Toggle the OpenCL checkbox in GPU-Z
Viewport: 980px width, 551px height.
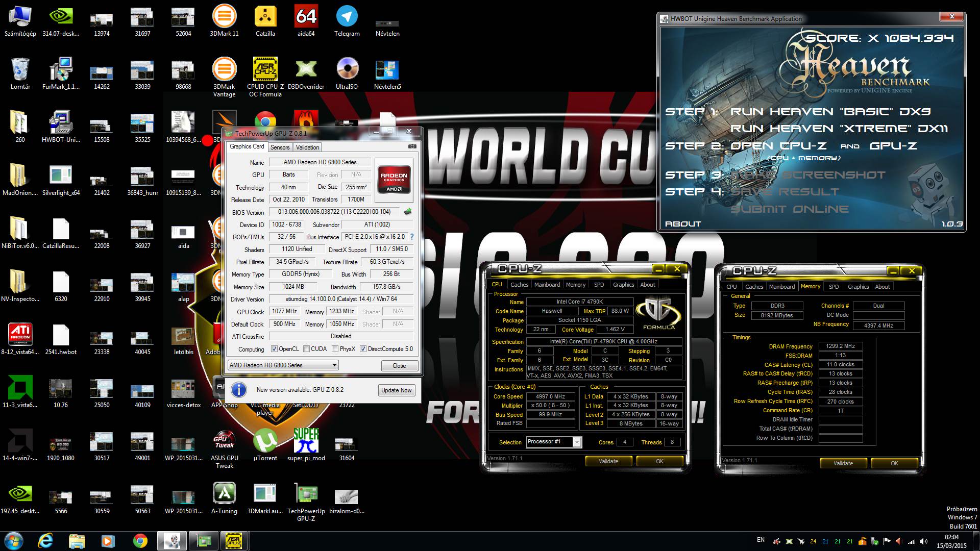tap(274, 349)
